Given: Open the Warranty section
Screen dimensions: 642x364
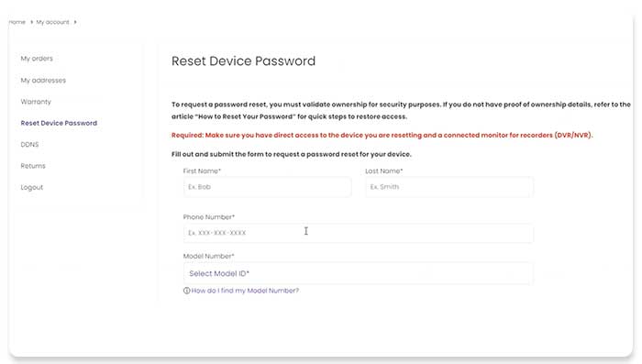Looking at the screenshot, I should 36,102.
